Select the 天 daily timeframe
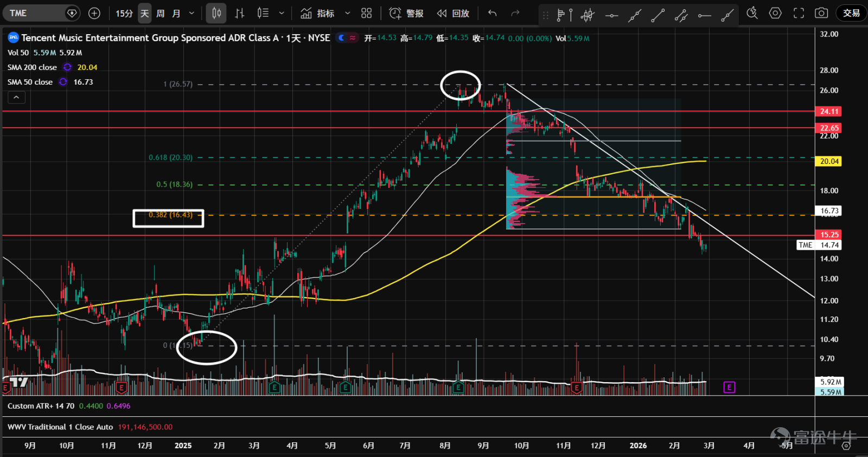The height and width of the screenshot is (457, 868). tap(144, 13)
